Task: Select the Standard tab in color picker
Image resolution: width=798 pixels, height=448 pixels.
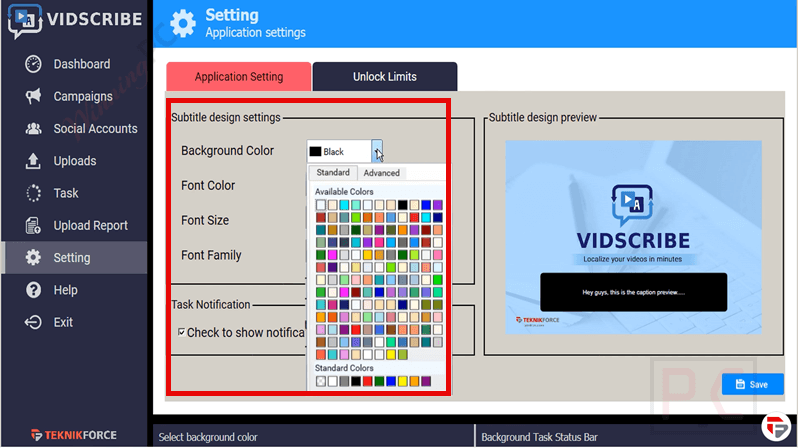Action: point(333,173)
